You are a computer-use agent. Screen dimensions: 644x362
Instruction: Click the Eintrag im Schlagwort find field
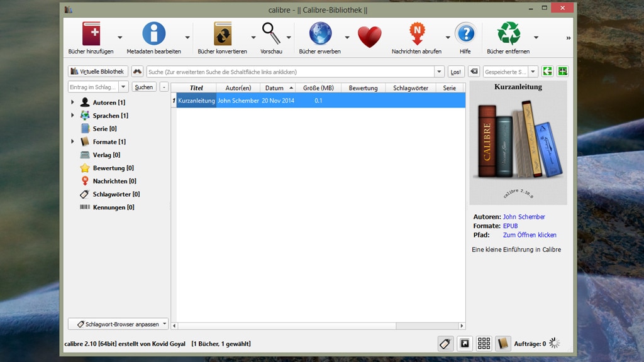(93, 87)
